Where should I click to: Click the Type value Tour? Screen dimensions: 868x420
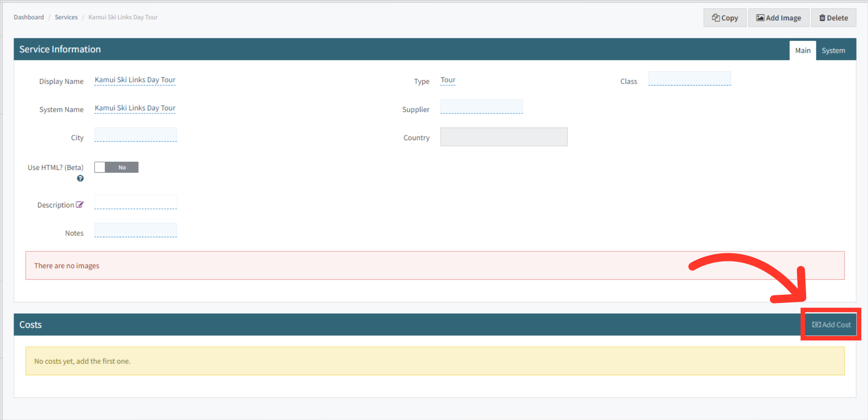448,80
